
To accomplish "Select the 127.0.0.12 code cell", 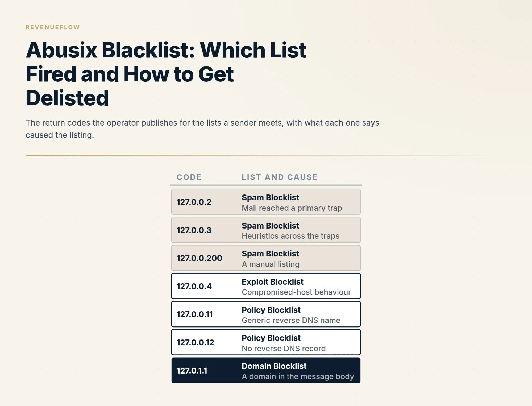I will click(x=195, y=342).
